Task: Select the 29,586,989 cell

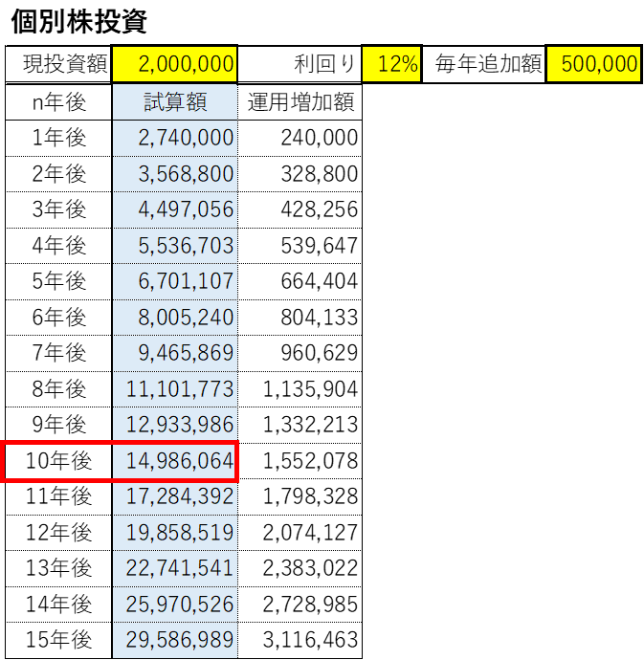Action: click(175, 640)
